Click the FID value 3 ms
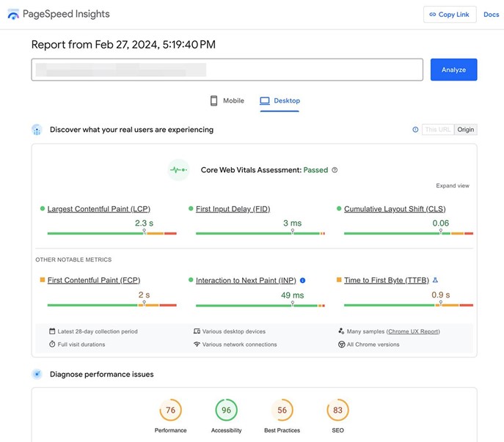 click(x=292, y=223)
